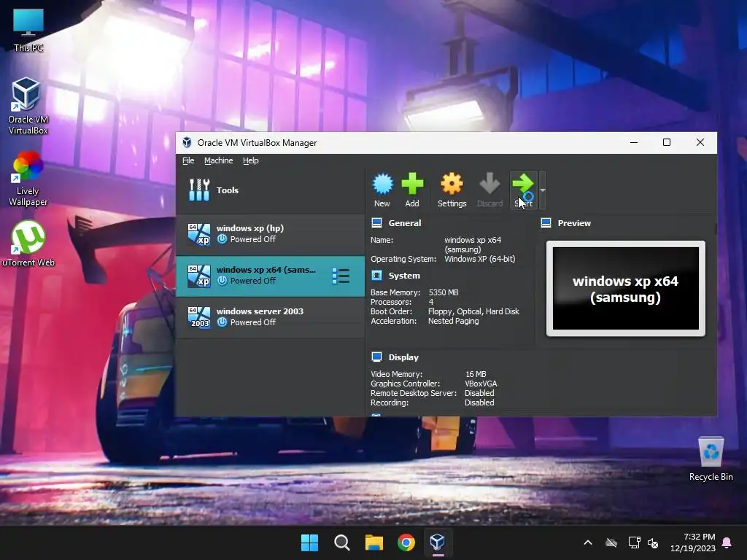This screenshot has width=747, height=560.
Task: Open File Explorer from taskbar
Action: 374,542
